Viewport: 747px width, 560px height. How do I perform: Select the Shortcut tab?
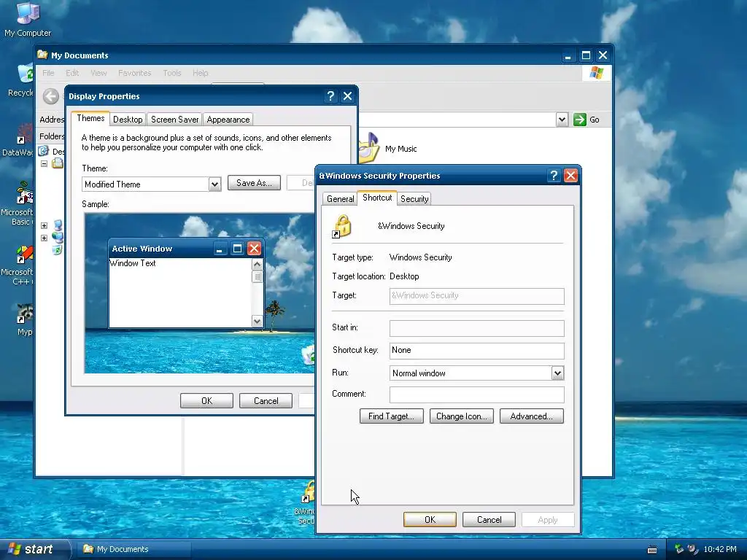[377, 198]
